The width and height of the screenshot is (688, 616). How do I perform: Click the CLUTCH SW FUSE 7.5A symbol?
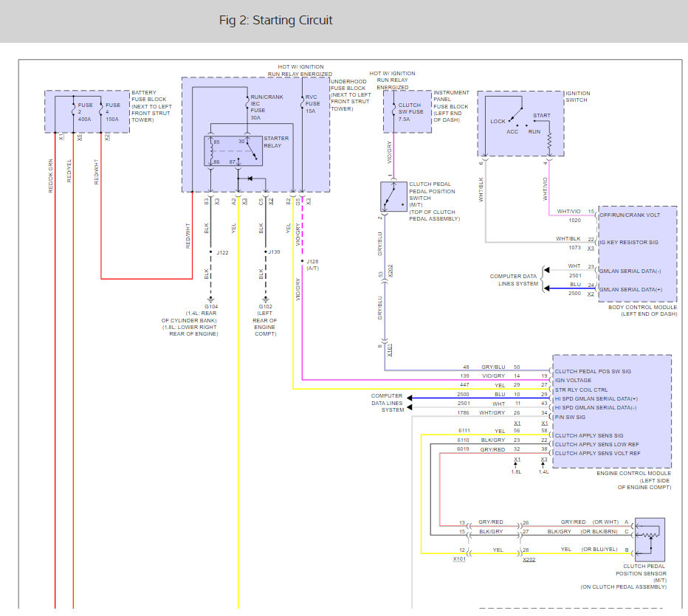(394, 110)
